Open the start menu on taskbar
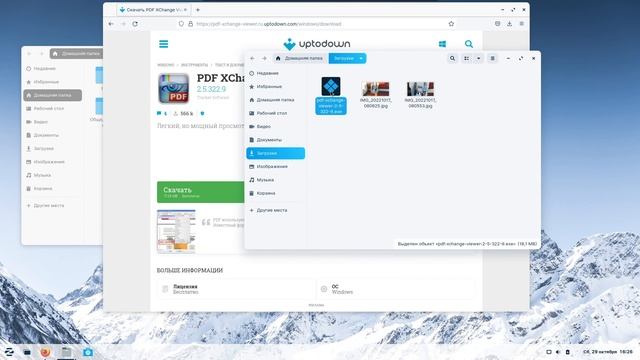This screenshot has height=360, width=640. coord(9,352)
